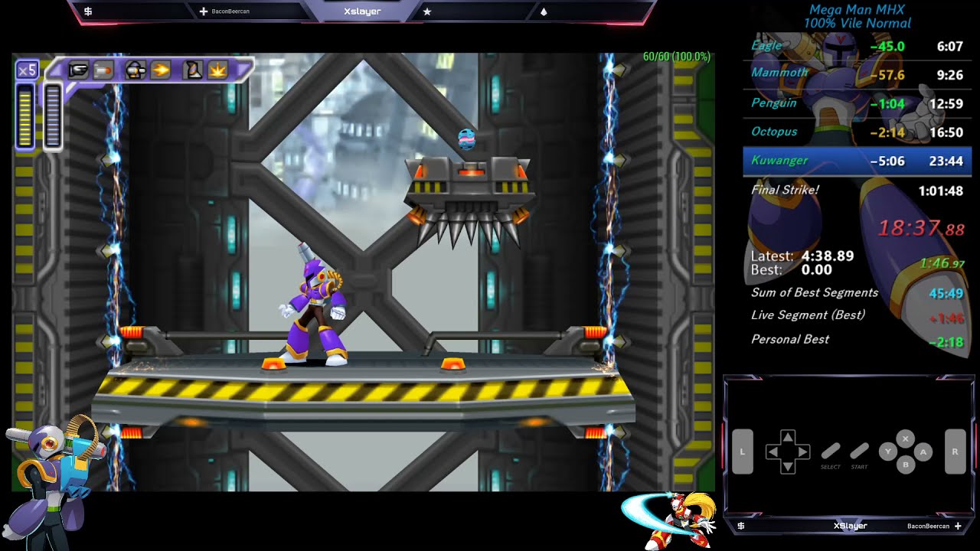
Task: Click Personal Best row
Action: coord(857,340)
